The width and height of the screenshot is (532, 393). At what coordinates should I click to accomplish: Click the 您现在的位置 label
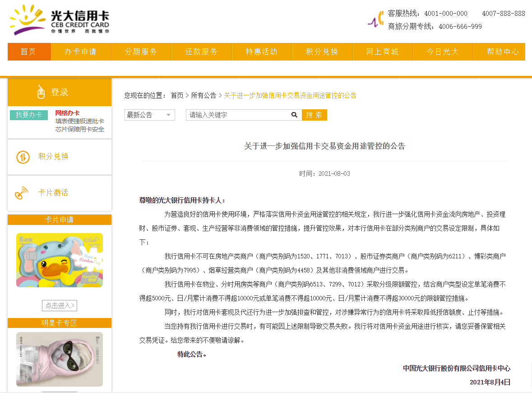pos(144,95)
